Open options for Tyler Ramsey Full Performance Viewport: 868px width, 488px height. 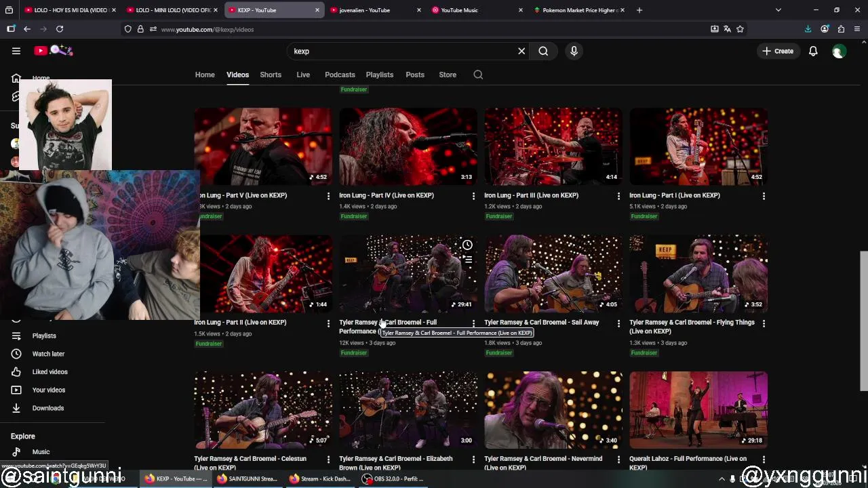coord(473,323)
